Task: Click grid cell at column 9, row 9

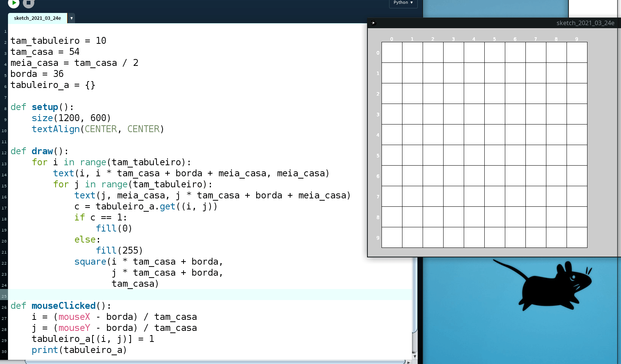Action: point(577,238)
